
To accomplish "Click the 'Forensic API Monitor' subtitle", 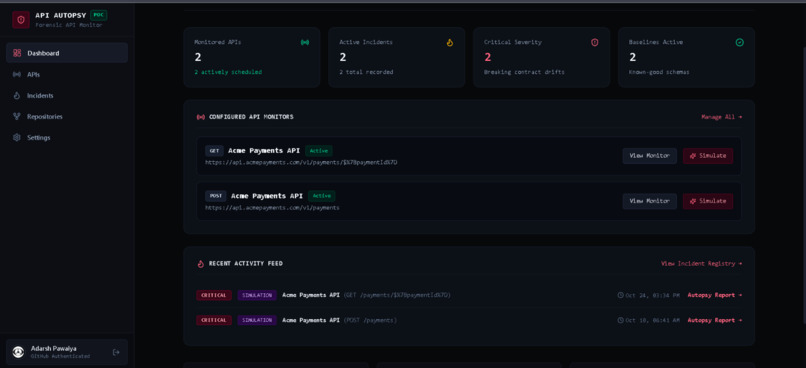I will coord(69,25).
